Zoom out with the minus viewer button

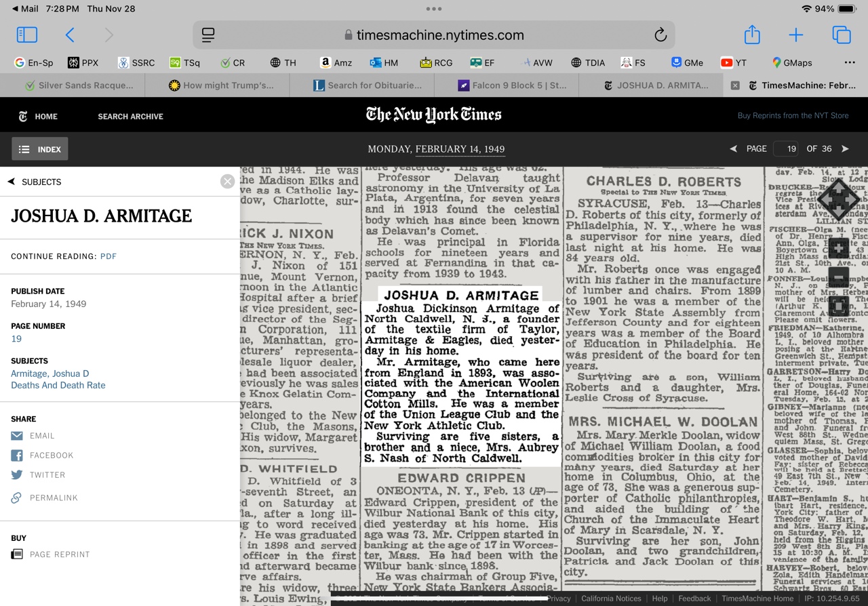pos(838,277)
